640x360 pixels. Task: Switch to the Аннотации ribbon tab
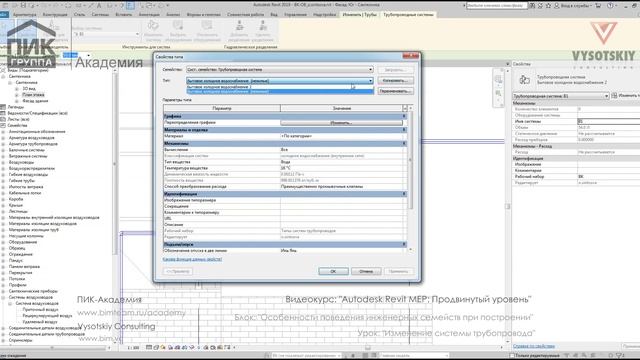point(149,15)
